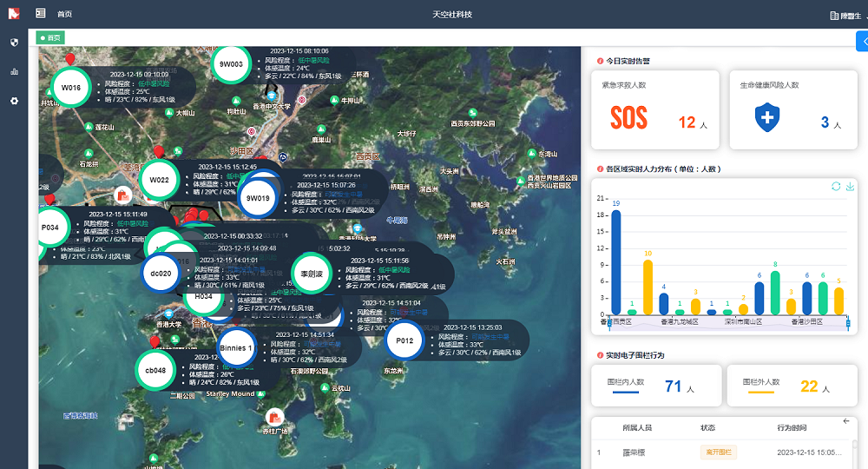The width and height of the screenshot is (868, 469).
Task: Click the 状态 column header
Action: pos(707,427)
